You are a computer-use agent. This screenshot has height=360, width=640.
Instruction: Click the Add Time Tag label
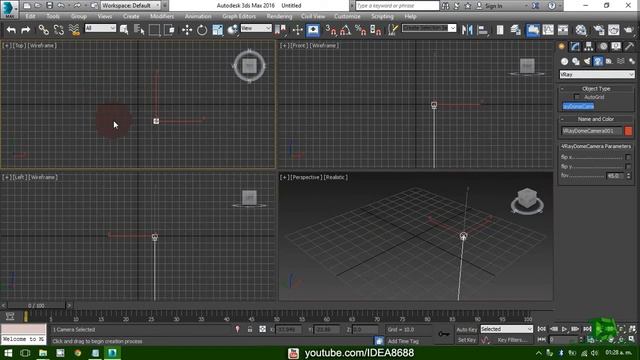[403, 341]
